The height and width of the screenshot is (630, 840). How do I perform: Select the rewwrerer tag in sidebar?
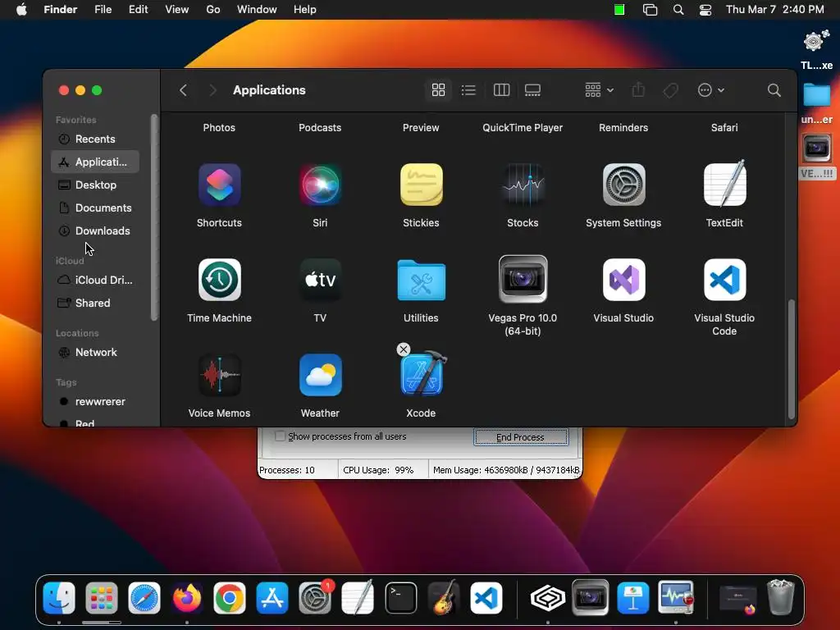coord(95,402)
